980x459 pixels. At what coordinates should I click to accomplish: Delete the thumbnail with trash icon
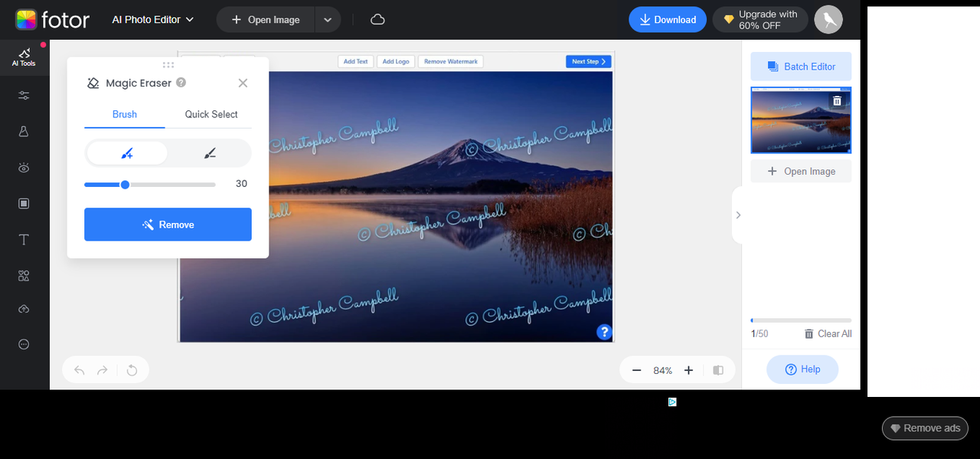837,100
